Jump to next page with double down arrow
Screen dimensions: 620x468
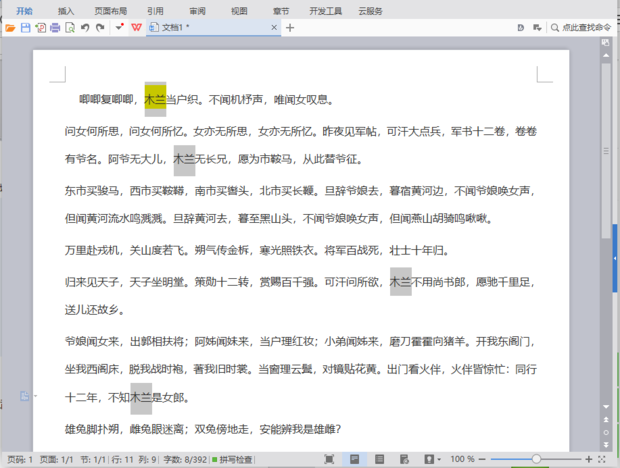coord(606,445)
